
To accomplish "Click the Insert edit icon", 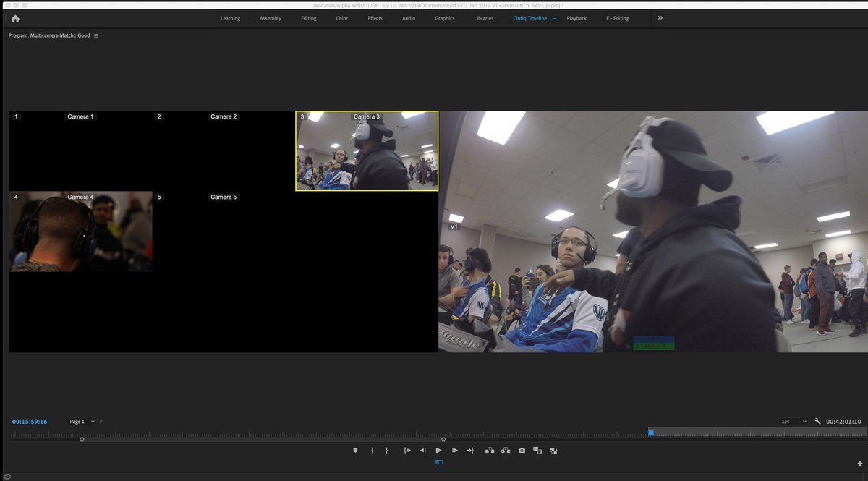I will (x=490, y=450).
